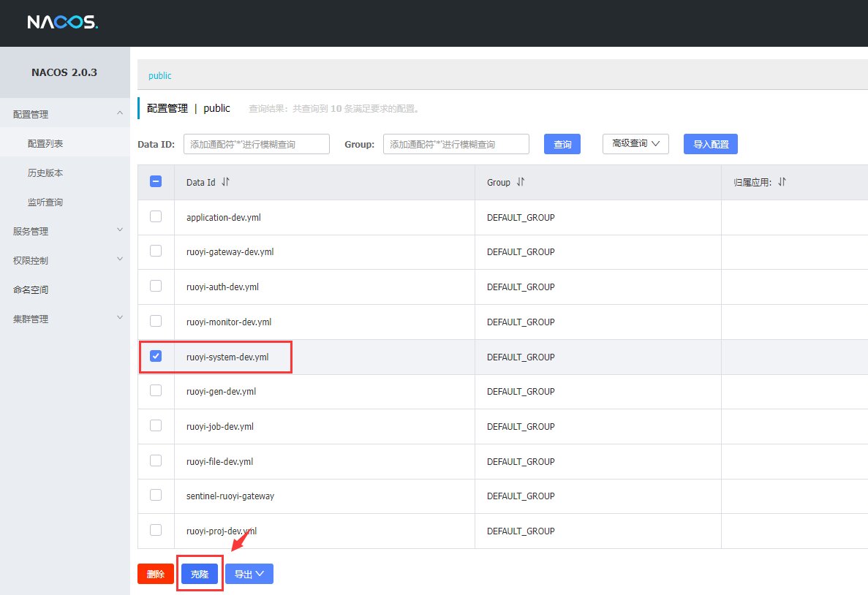Click DEFAULT_GROUP in the ruoyi-system-dev.yml row

pyautogui.click(x=521, y=357)
